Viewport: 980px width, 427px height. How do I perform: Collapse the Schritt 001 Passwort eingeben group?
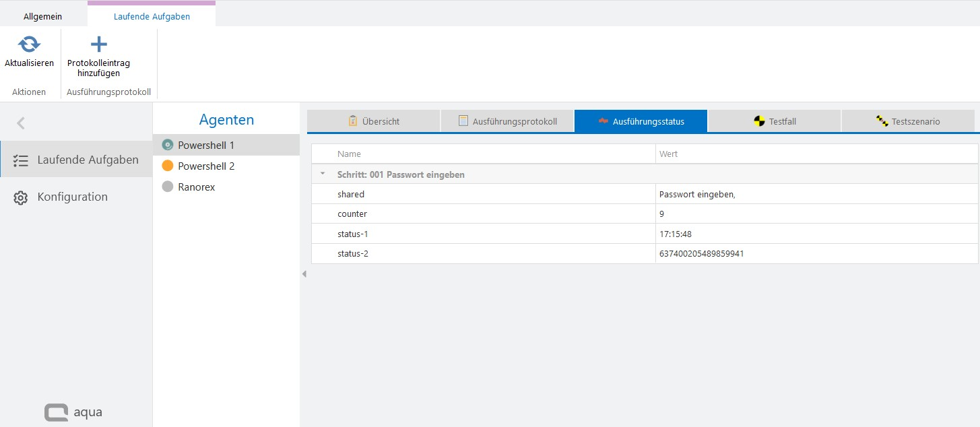coord(323,174)
